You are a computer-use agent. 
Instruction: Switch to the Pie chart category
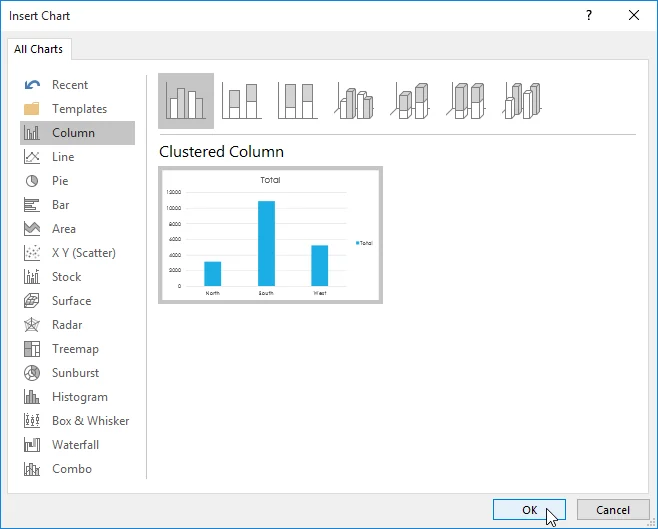(78, 181)
